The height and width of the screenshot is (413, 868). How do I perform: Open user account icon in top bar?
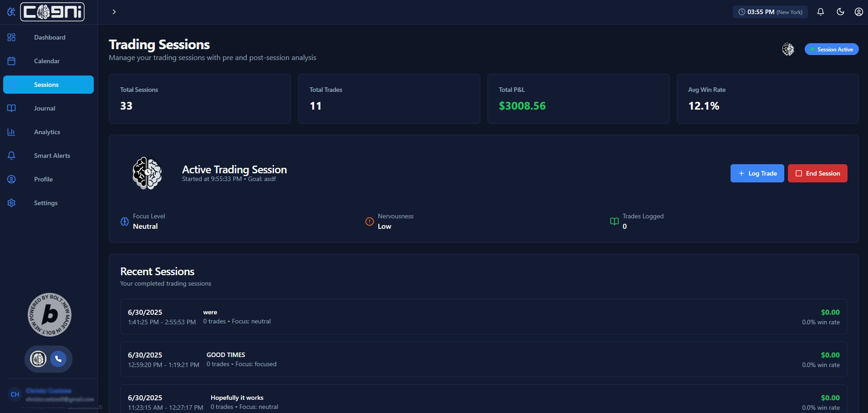pos(858,12)
